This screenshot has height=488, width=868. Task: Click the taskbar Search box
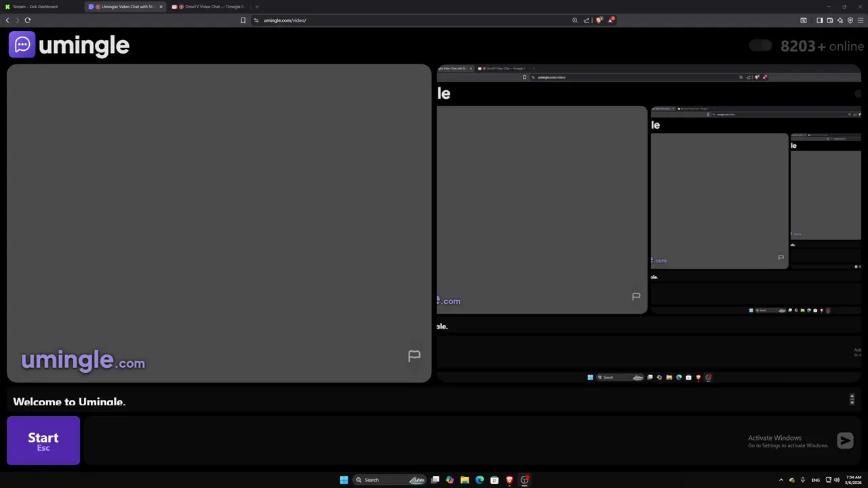click(390, 480)
